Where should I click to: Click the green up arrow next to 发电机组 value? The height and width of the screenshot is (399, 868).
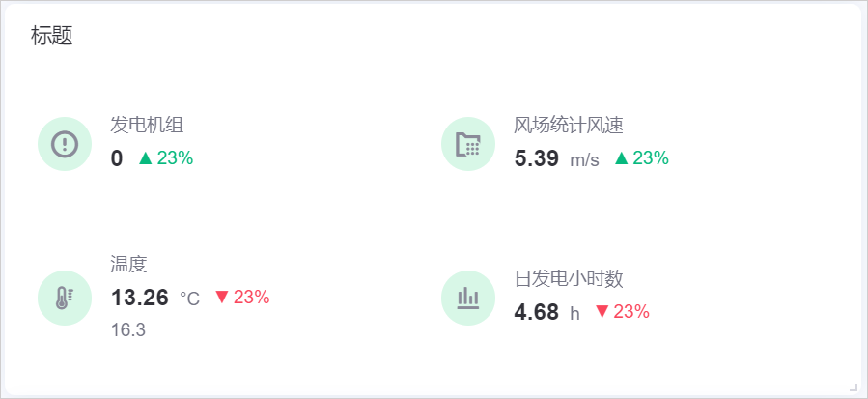(x=146, y=158)
